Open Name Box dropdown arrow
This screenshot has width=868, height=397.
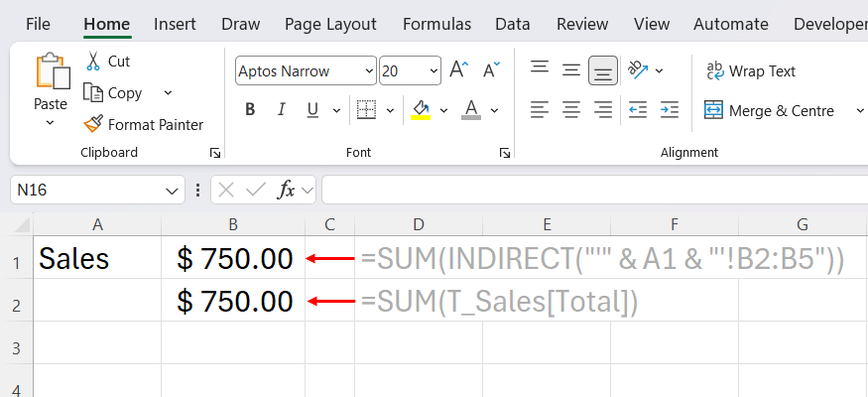tap(172, 191)
